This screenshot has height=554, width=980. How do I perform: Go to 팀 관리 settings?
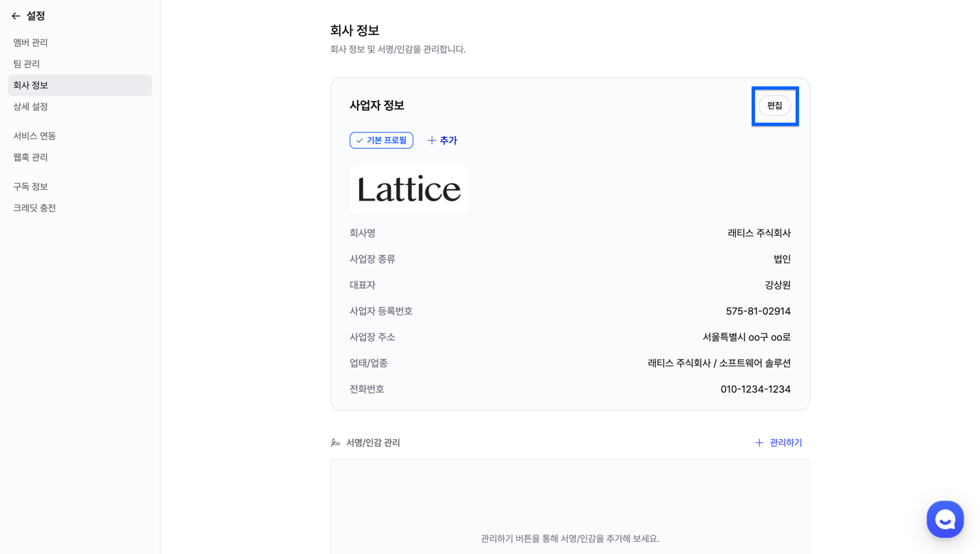(80, 64)
